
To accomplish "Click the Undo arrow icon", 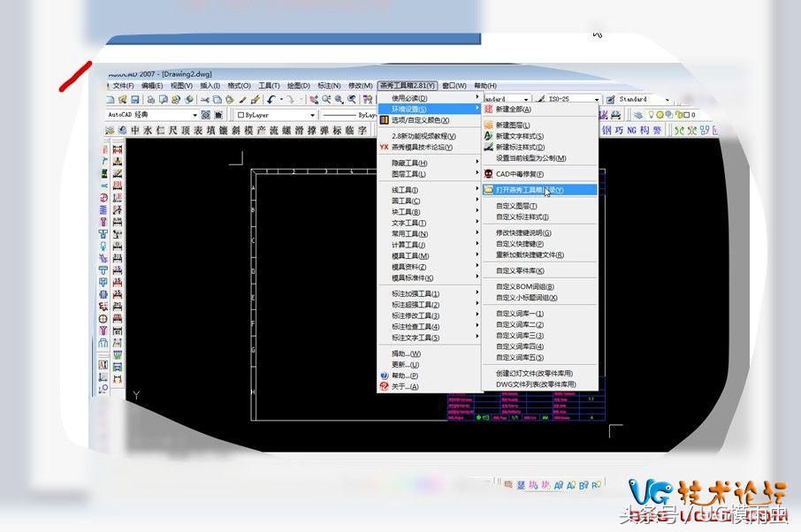I will pyautogui.click(x=271, y=100).
